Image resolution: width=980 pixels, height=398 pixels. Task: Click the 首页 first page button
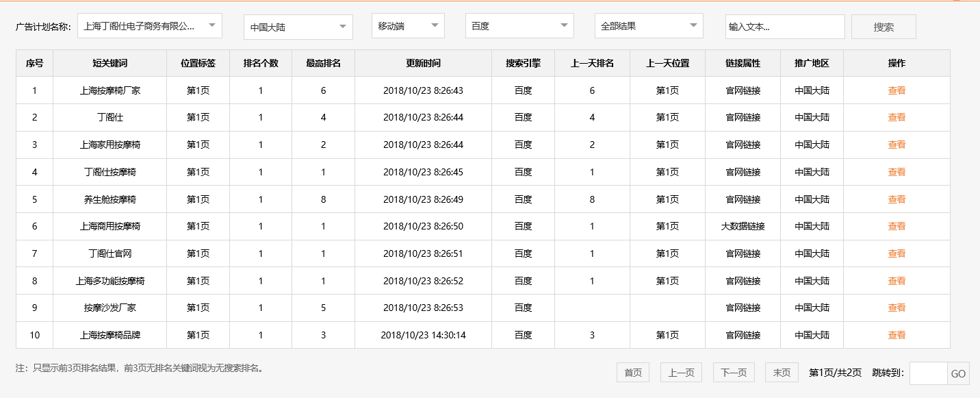[x=632, y=372]
